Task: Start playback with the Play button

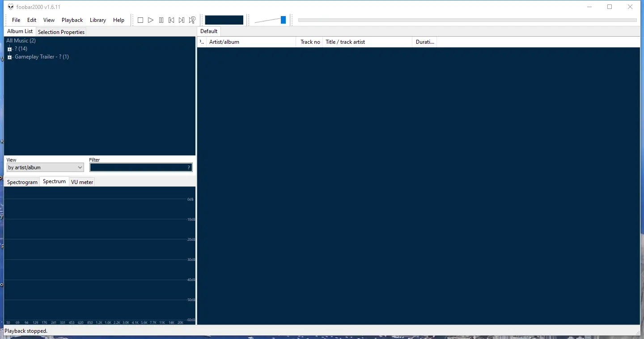Action: 151,20
